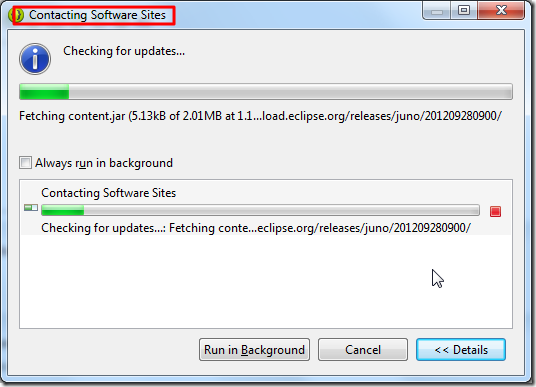Click the Eclipse icon in the title bar

click(x=16, y=15)
